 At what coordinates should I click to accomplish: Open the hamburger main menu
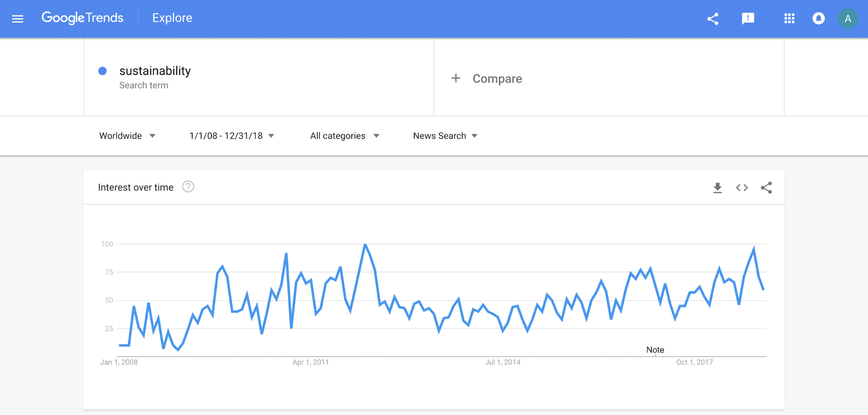tap(17, 19)
